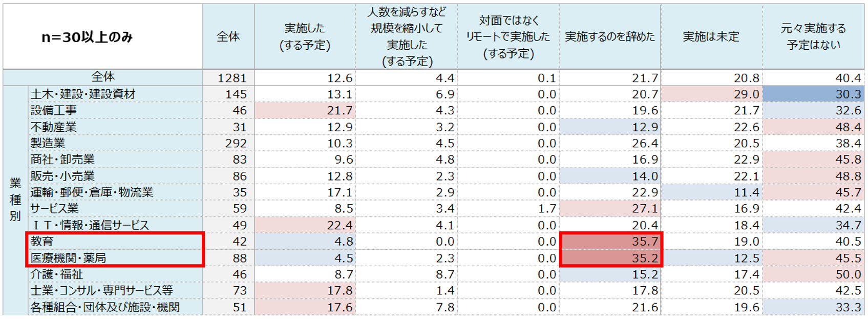Click the 実施するのを辞めた column header
The image size is (868, 319).
coord(609,36)
